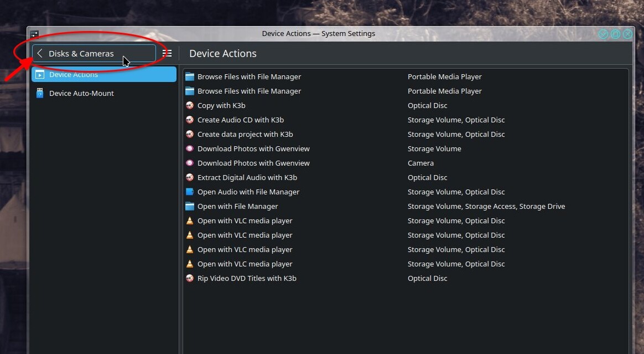Viewport: 644px width, 354px height.
Task: Click the Open Audio with File Manager icon
Action: pyautogui.click(x=190, y=192)
